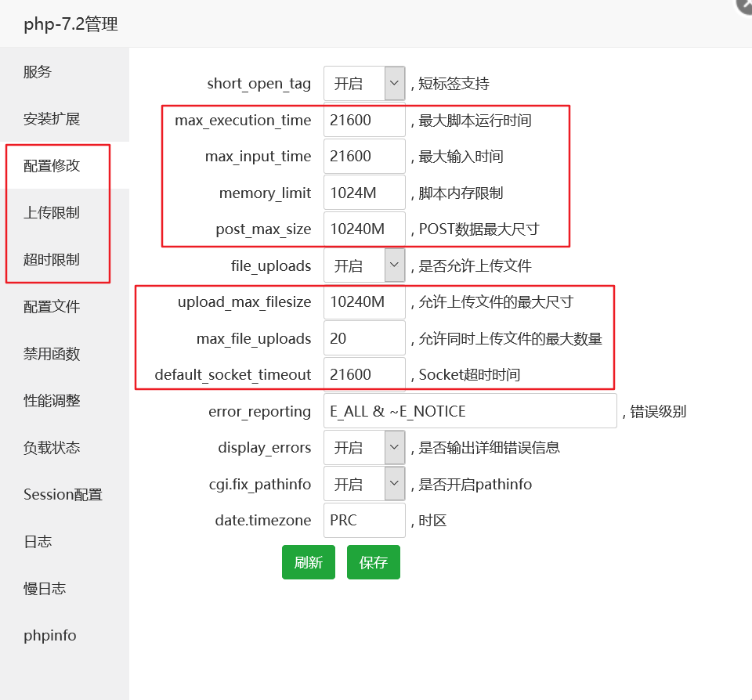The width and height of the screenshot is (752, 700).
Task: Click the 短标签支持 description text
Action: click(x=454, y=84)
